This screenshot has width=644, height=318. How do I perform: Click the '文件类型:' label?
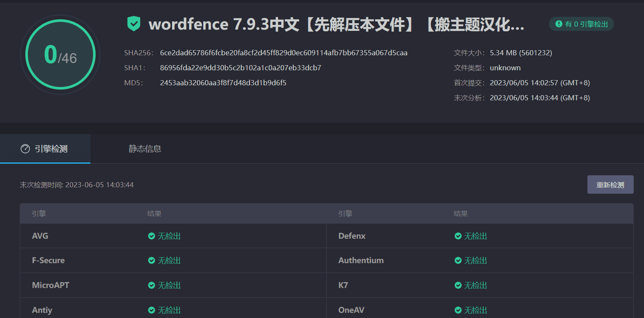[x=469, y=68]
